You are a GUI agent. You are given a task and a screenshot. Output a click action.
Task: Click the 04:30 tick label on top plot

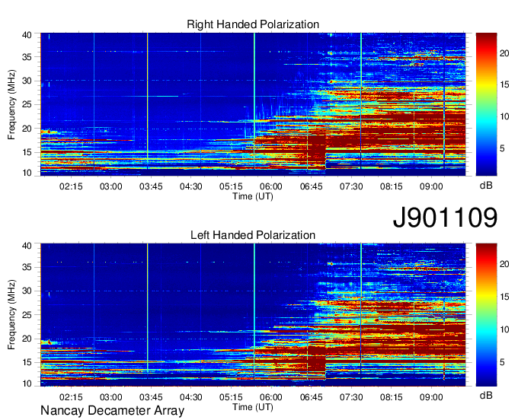[x=191, y=186]
